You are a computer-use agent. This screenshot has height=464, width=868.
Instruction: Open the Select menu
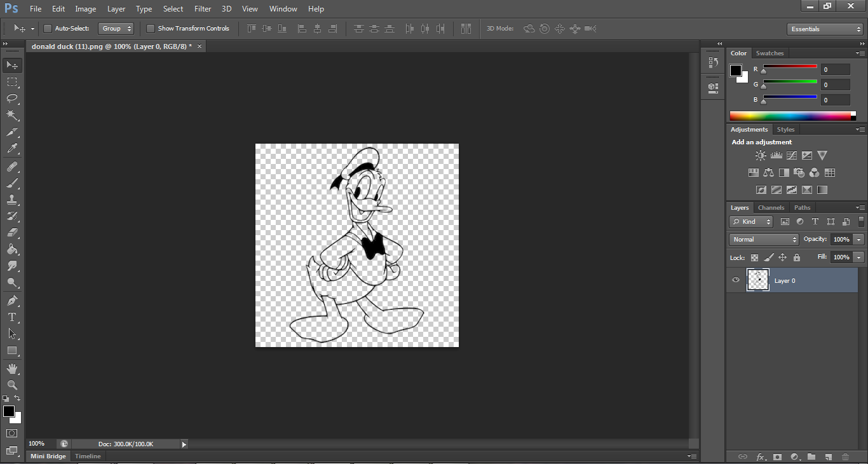point(173,9)
